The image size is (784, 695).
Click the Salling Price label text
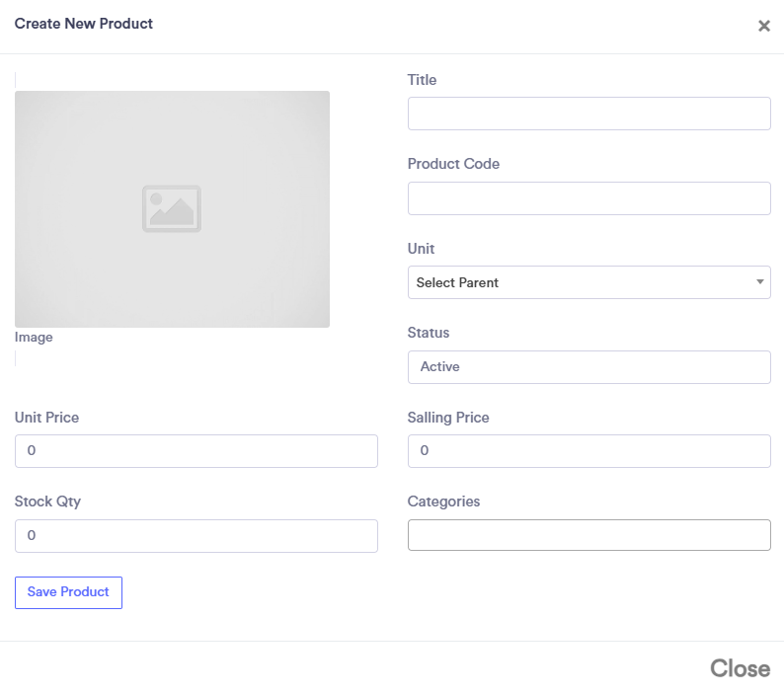[x=448, y=418]
